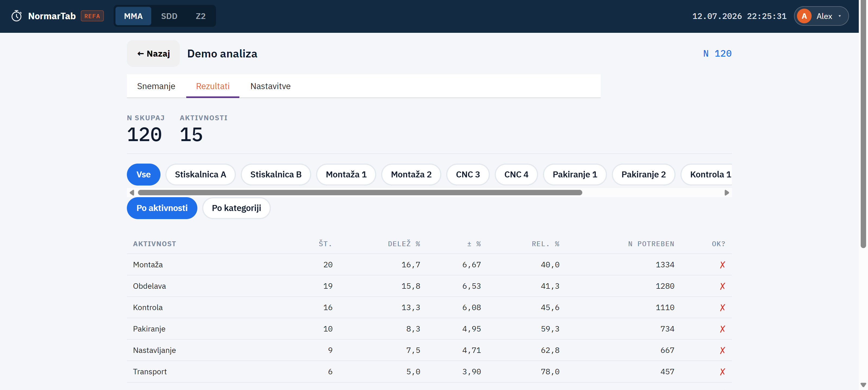Open the Snemanje tab
This screenshot has width=868, height=390.
click(x=156, y=86)
